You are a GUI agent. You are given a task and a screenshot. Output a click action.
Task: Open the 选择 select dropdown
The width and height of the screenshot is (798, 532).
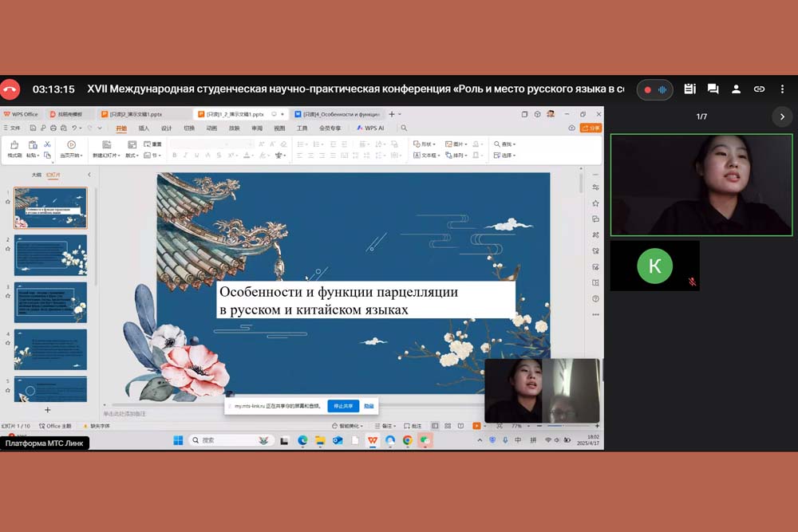(x=504, y=155)
